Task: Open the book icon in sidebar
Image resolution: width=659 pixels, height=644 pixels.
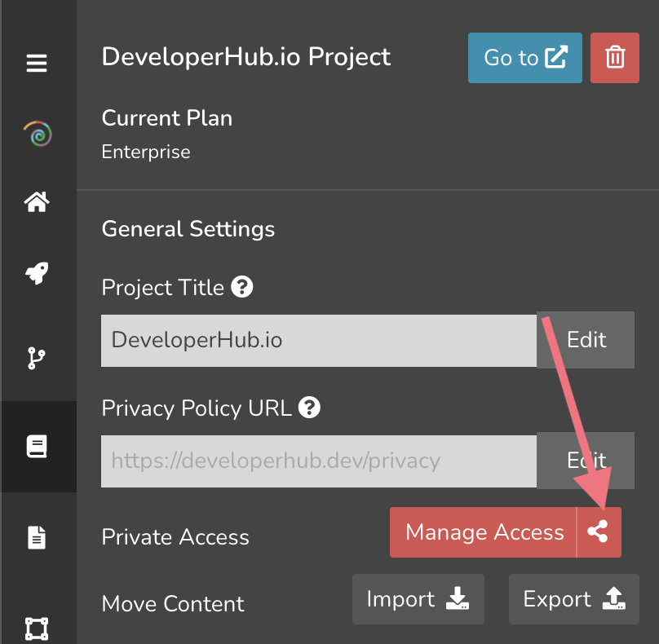Action: [38, 446]
